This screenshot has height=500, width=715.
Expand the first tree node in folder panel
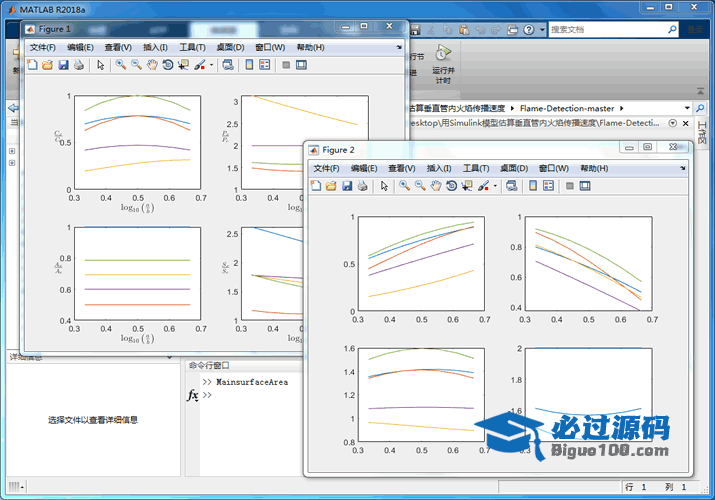click(12, 151)
